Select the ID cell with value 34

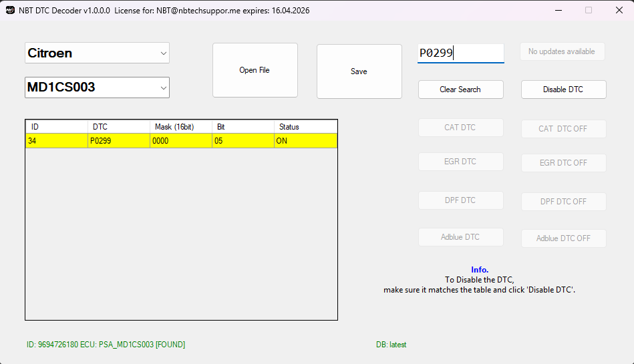(57, 141)
